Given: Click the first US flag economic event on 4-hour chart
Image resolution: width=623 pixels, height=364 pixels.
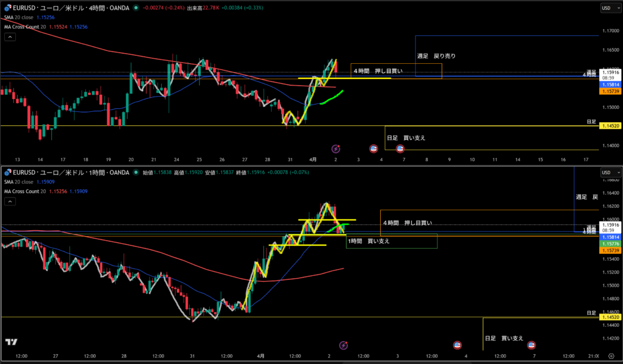Looking at the screenshot, I should (375, 148).
